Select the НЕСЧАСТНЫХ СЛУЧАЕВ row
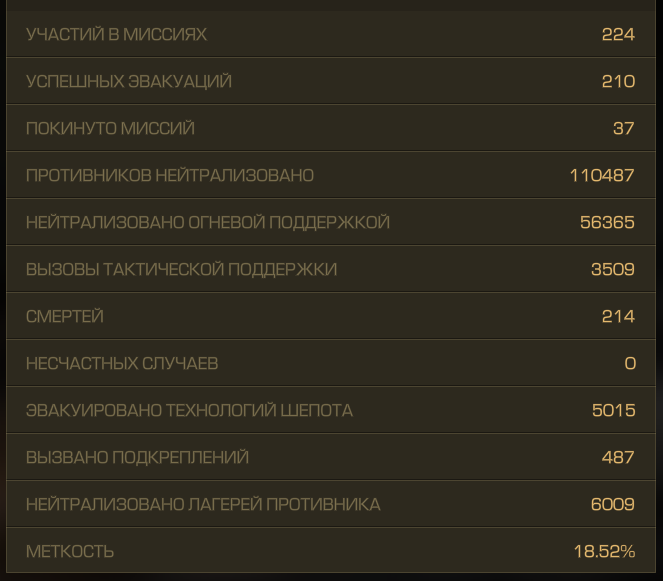The width and height of the screenshot is (663, 581). coord(331,363)
